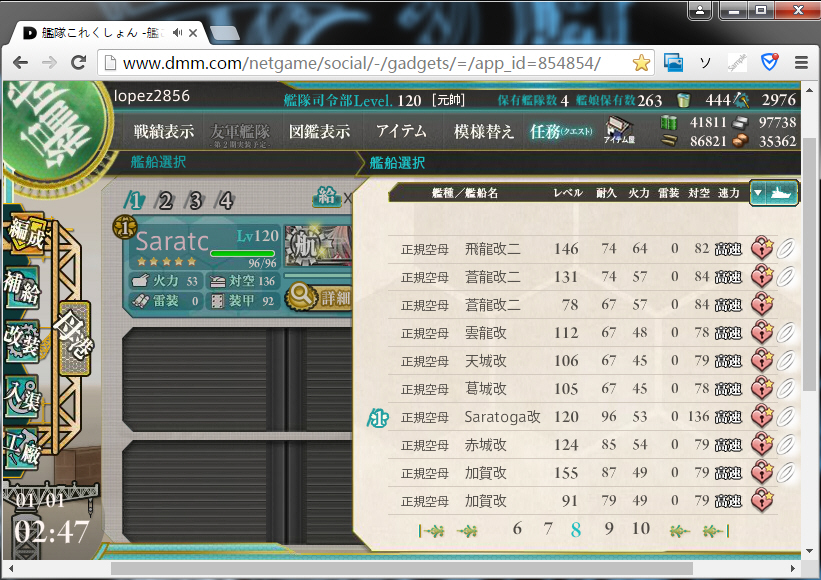The height and width of the screenshot is (580, 821).
Task: Click the ring icon on 雲龍改 row
Action: pos(785,332)
